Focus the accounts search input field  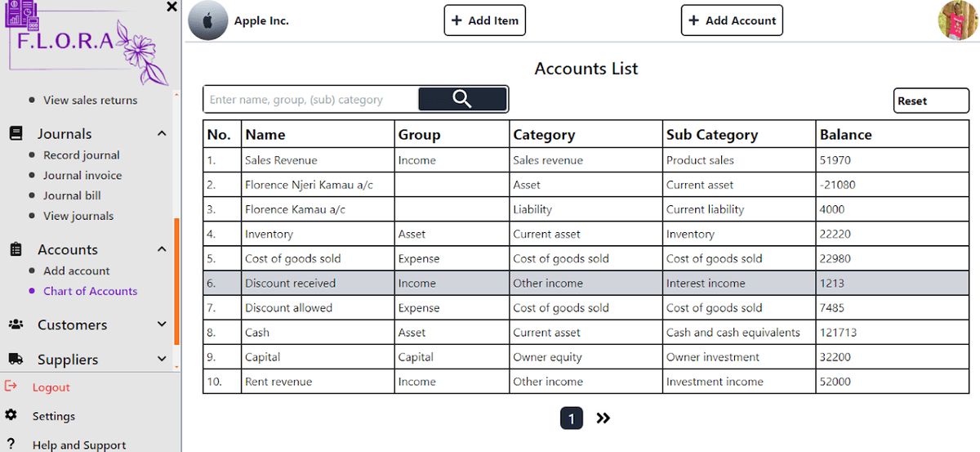point(310,100)
